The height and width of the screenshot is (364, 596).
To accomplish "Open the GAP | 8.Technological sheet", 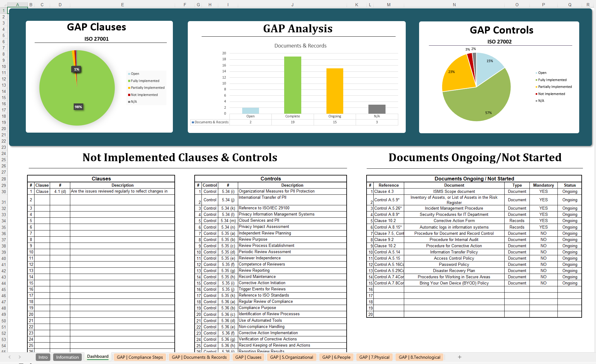I will (419, 357).
